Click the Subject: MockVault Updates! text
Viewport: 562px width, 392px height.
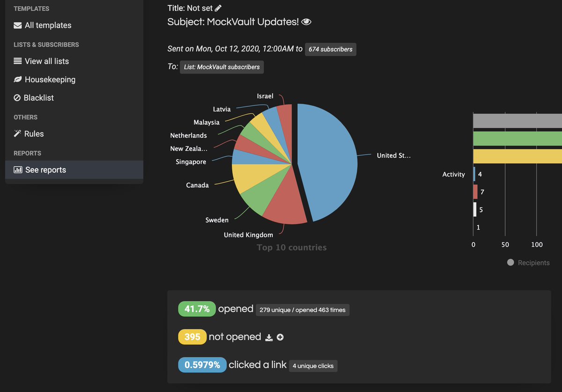[233, 22]
